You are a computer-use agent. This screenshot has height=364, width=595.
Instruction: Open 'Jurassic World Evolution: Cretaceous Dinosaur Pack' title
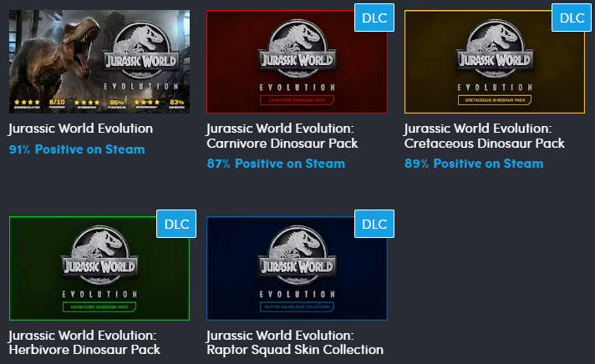tap(484, 136)
